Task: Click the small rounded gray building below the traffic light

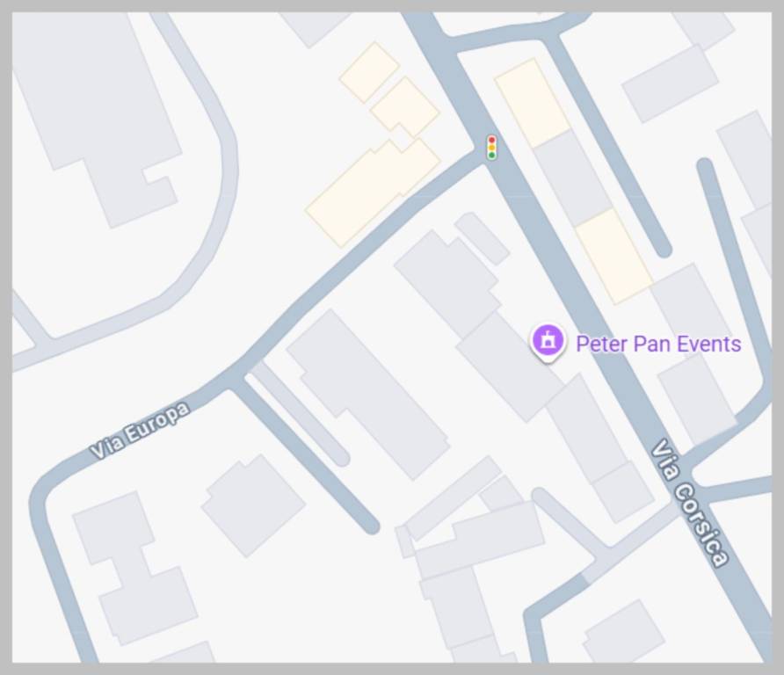Action: pos(482,238)
